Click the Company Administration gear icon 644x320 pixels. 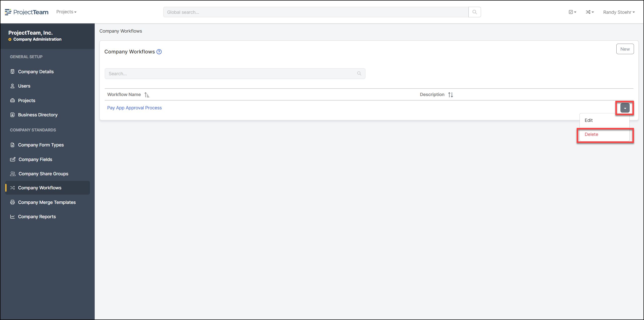[x=10, y=39]
